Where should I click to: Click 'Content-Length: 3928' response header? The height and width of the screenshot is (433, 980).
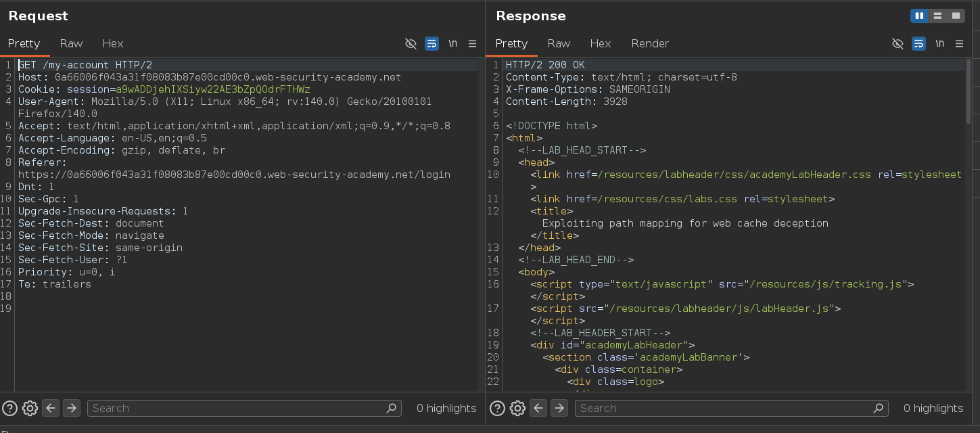point(567,101)
